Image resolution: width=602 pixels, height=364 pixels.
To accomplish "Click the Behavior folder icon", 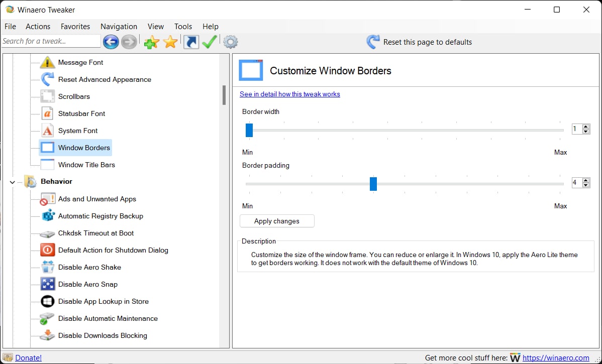I will 30,181.
